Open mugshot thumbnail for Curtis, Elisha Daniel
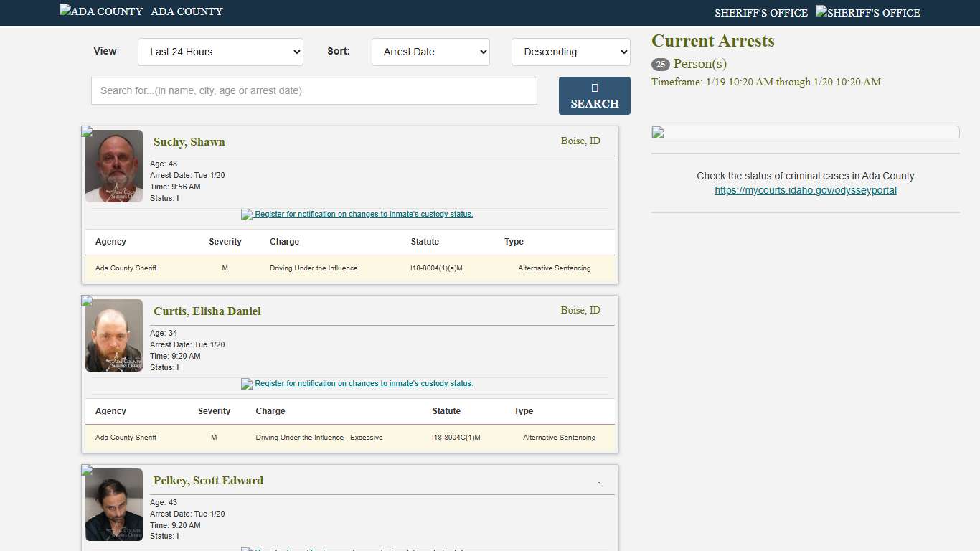The height and width of the screenshot is (551, 980). click(x=114, y=335)
